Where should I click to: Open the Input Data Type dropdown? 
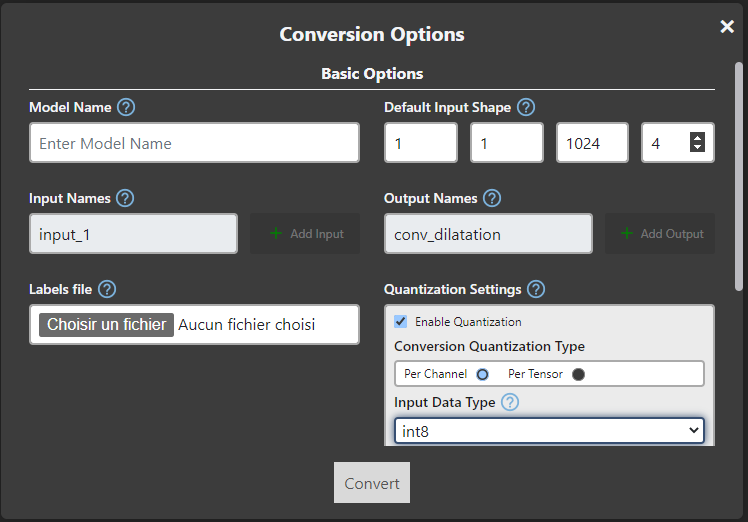point(549,431)
